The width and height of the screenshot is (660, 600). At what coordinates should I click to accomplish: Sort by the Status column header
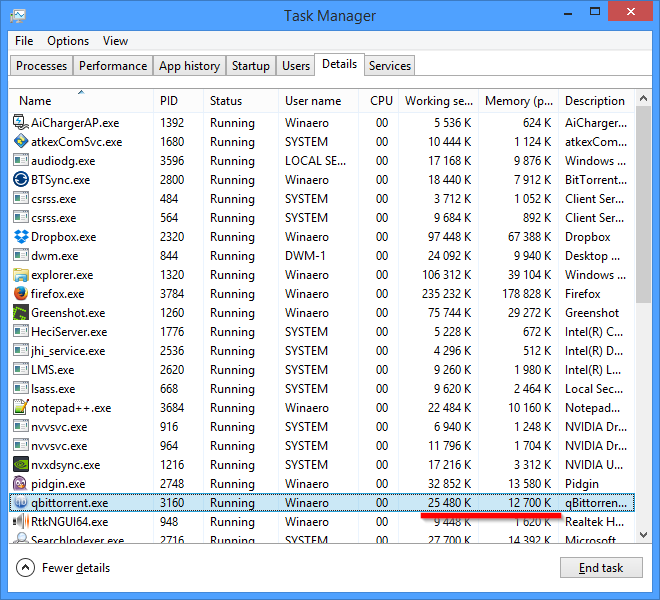click(241, 101)
